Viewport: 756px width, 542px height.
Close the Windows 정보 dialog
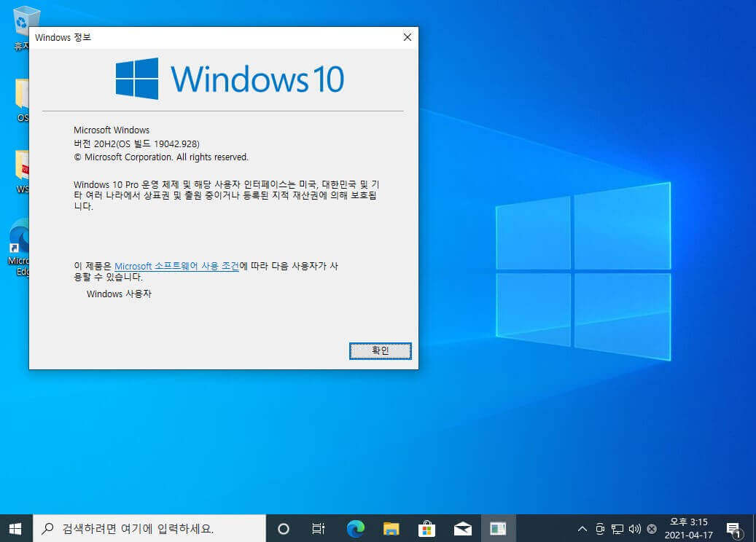pos(407,37)
